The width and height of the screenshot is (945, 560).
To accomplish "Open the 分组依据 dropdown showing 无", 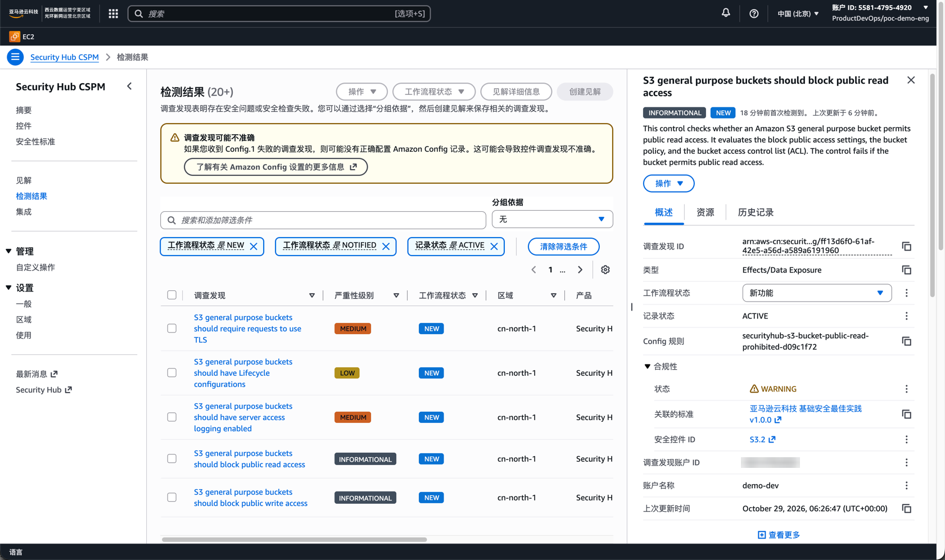I will [552, 219].
